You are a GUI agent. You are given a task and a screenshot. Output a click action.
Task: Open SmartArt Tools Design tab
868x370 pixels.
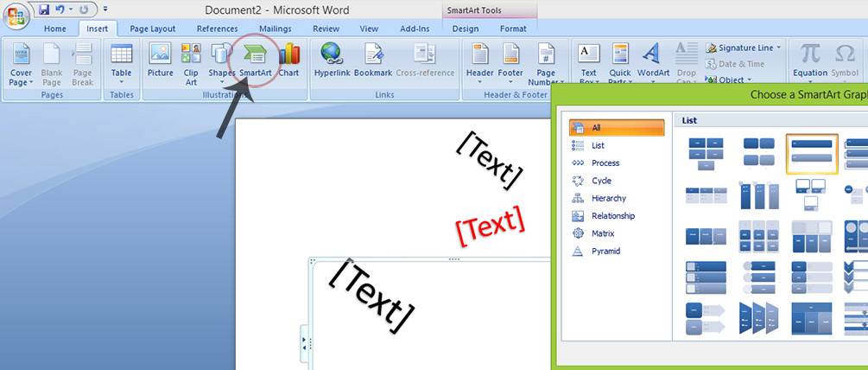tap(465, 29)
